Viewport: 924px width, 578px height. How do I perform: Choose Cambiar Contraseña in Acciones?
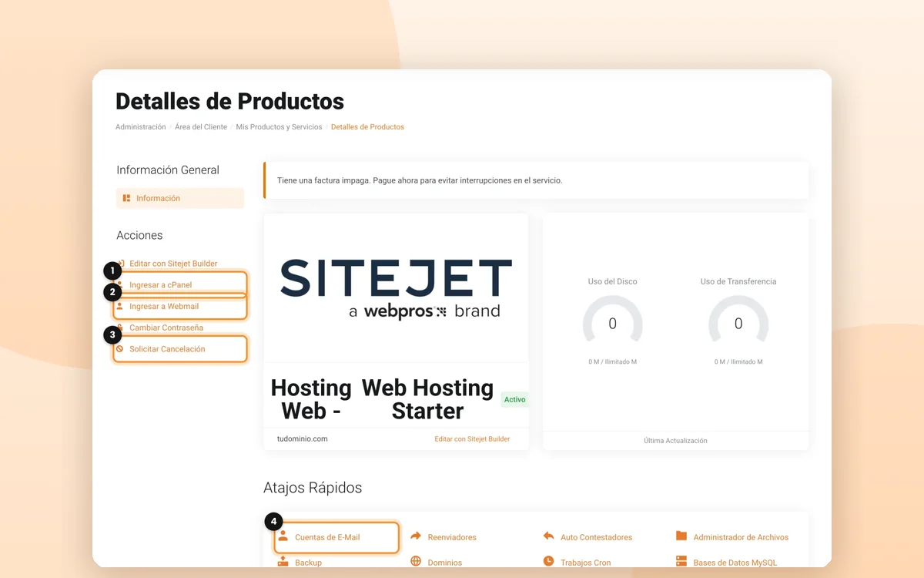pos(166,328)
